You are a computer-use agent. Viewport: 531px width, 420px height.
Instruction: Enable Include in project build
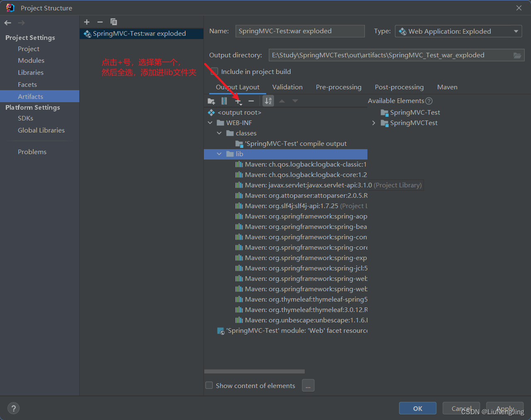[x=214, y=71]
